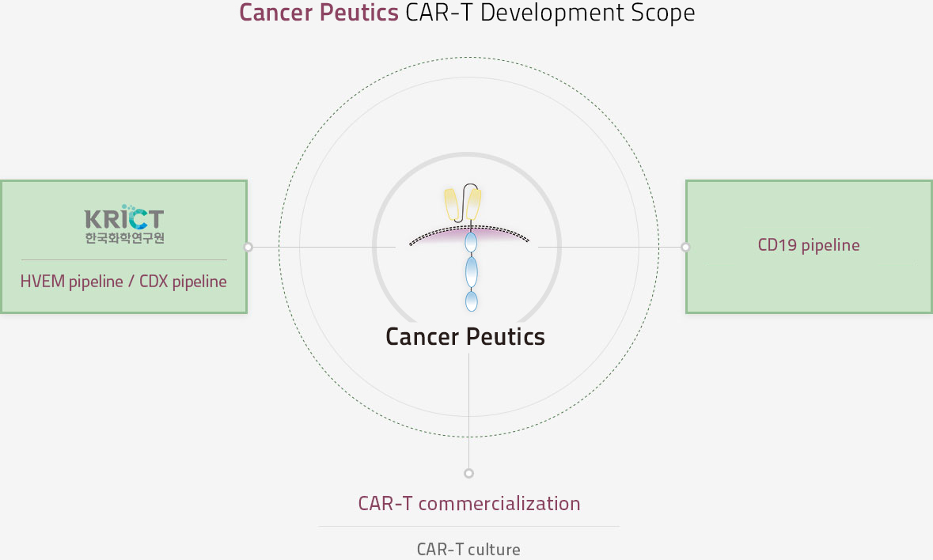The height and width of the screenshot is (560, 933).
Task: Click the right connector node circle
Action: [685, 248]
